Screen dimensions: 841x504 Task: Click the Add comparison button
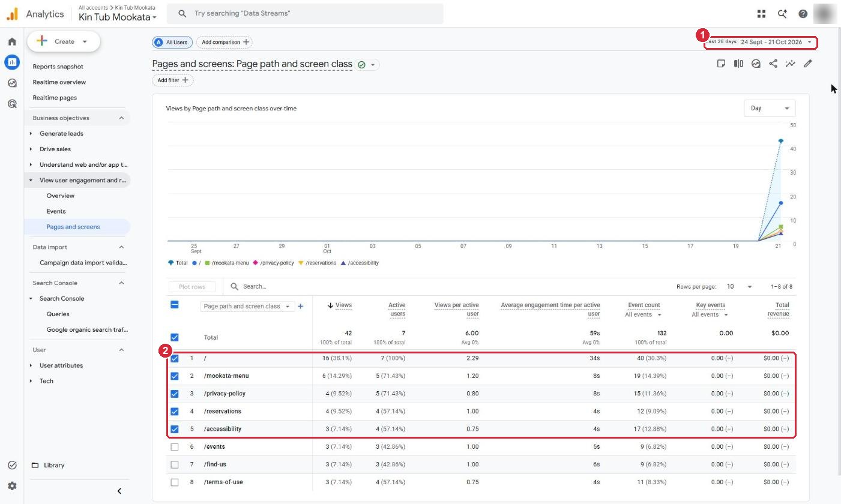pos(225,42)
